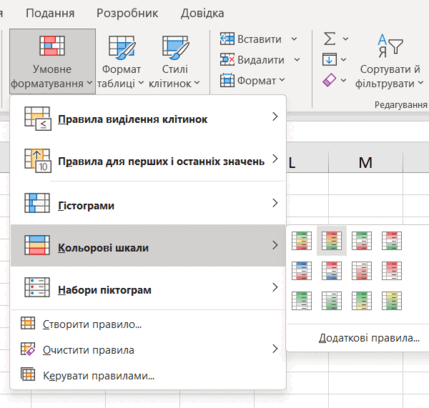Screen dimensions: 429x408
Task: Expand the arrow beside Видалити
Action: [x=297, y=60]
